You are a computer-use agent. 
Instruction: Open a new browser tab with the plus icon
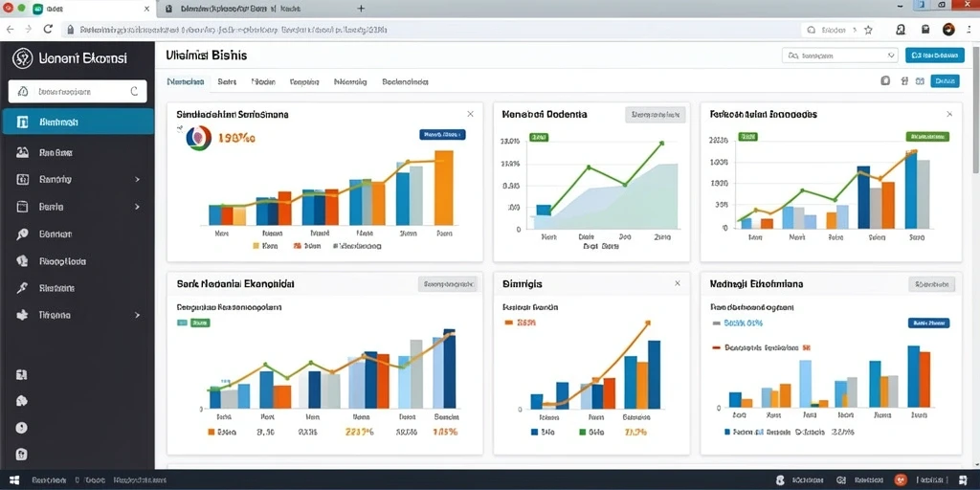click(x=361, y=9)
